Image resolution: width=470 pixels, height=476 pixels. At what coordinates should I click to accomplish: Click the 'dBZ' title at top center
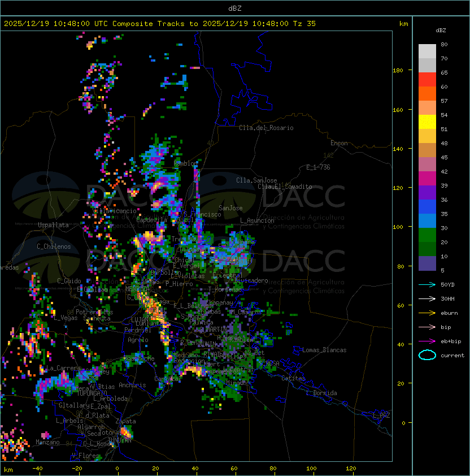pyautogui.click(x=235, y=8)
